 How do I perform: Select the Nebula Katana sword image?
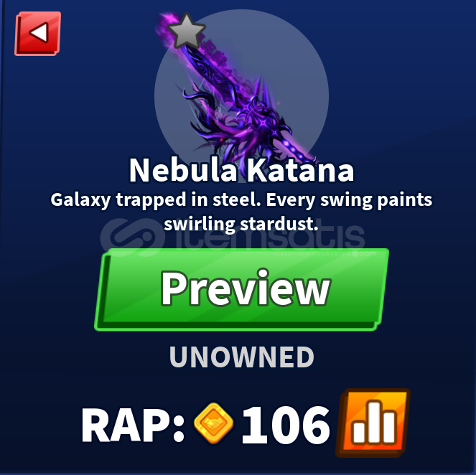coord(237,91)
